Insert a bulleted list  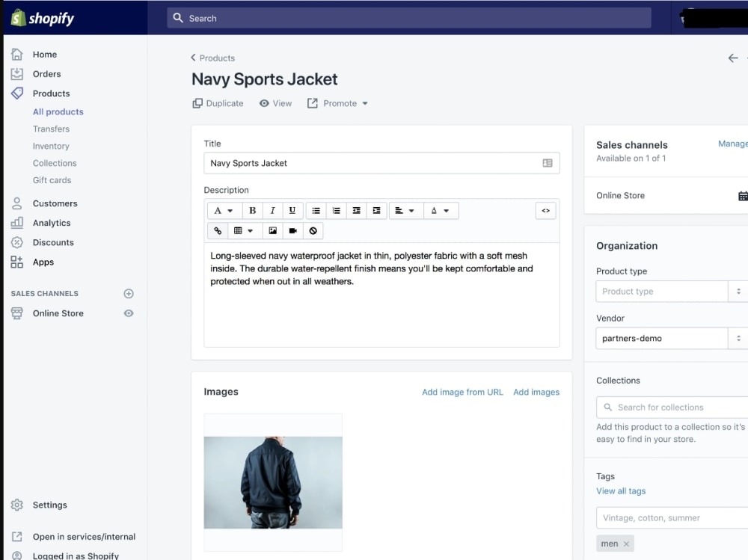click(x=316, y=210)
